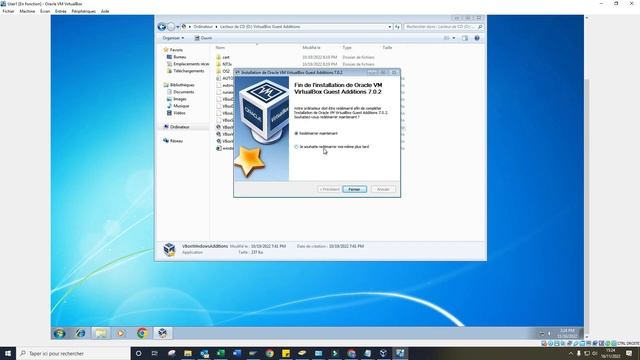Viewport: 640px width, 360px height.
Task: Open file explorer in guest taskbar
Action: coord(101,333)
